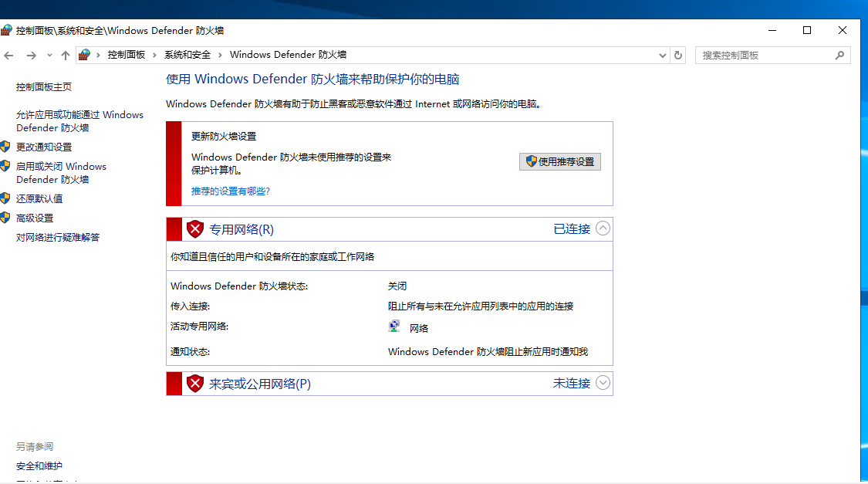Click the red shield icon for 来宾或公用网络
This screenshot has height=484, width=868.
[195, 384]
